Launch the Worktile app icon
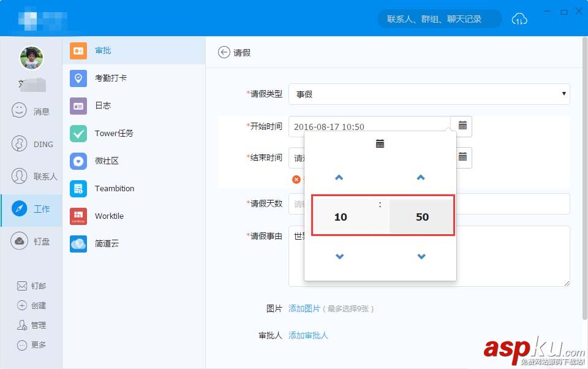The image size is (588, 369). point(78,216)
